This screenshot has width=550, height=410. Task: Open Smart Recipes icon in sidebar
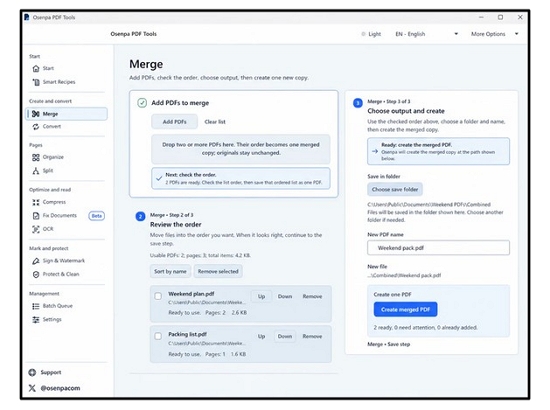(36, 82)
